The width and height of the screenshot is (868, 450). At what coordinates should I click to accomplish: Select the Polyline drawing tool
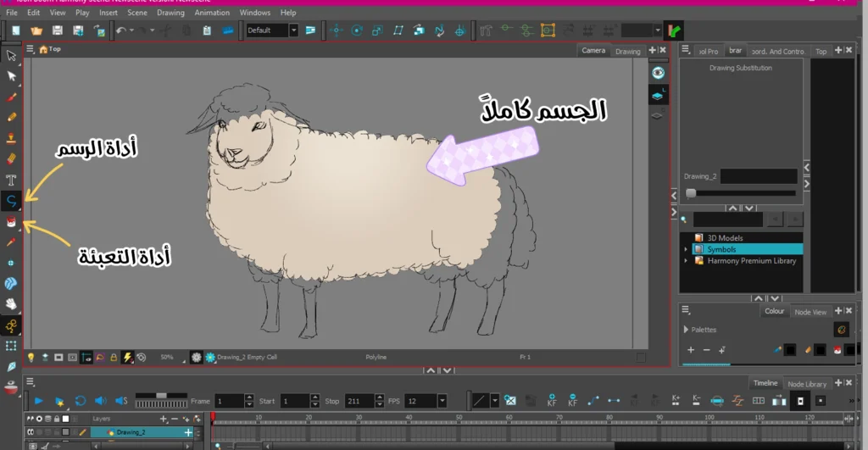pyautogui.click(x=11, y=200)
